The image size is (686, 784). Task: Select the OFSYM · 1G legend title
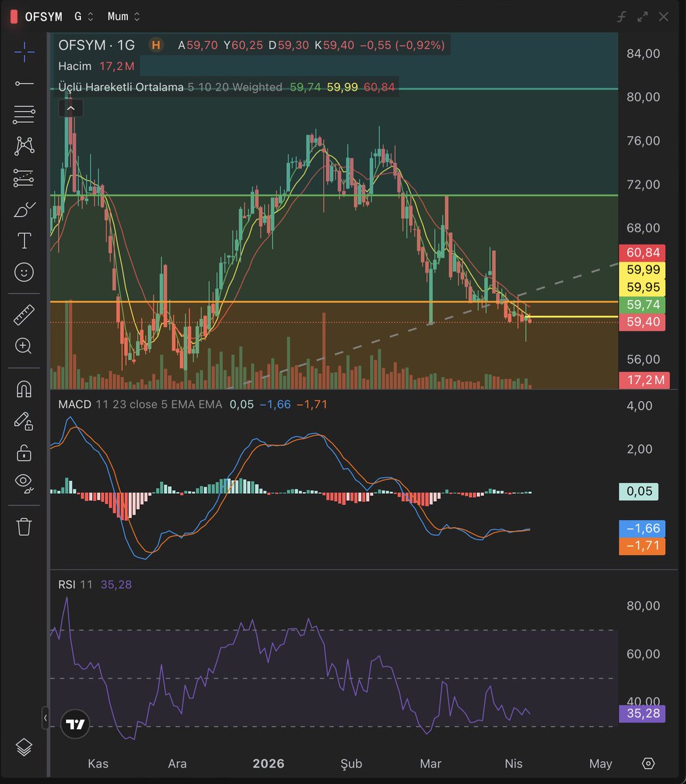(x=96, y=45)
